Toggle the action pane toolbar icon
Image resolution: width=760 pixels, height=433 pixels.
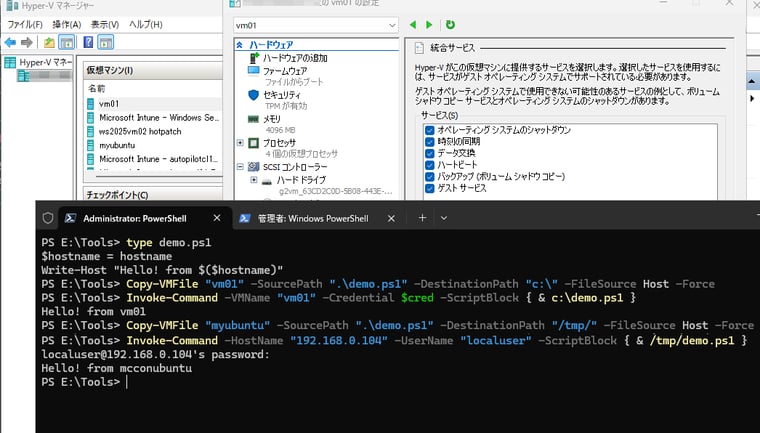tap(105, 43)
